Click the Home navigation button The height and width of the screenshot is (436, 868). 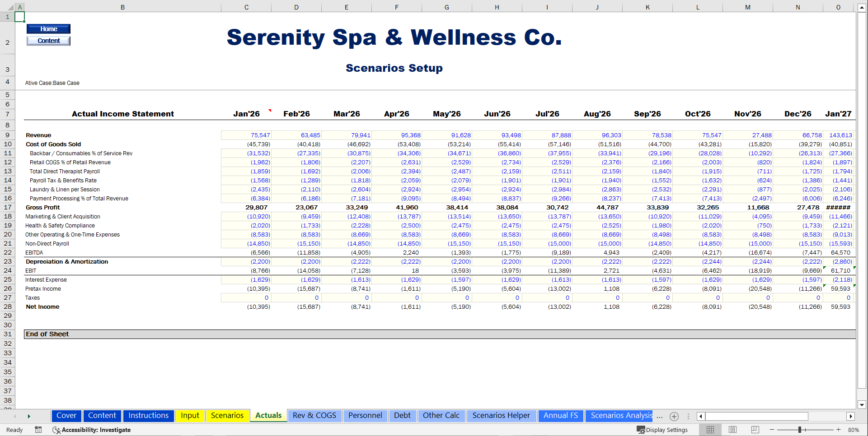pyautogui.click(x=48, y=28)
